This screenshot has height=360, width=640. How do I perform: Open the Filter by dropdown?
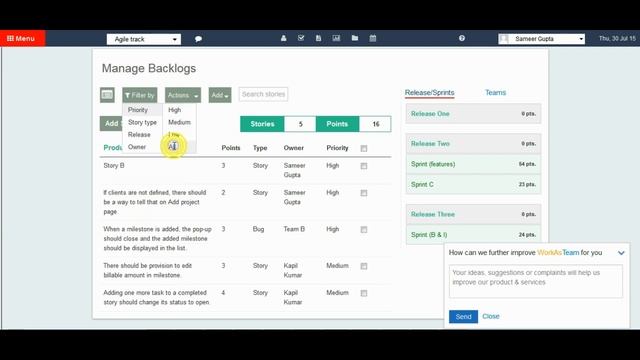[140, 95]
